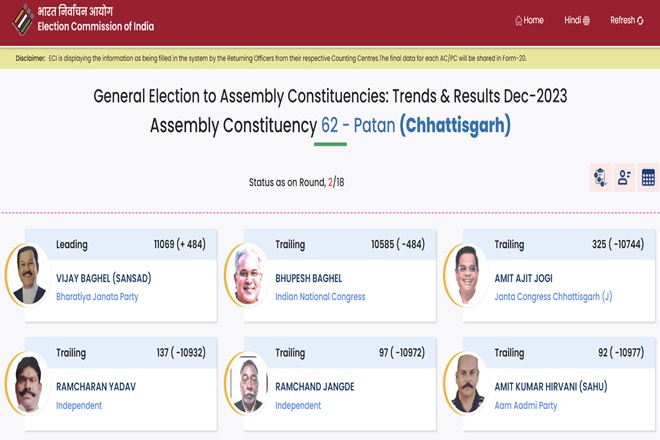Click Ramcharan Yadav's candidate photo

click(29, 383)
